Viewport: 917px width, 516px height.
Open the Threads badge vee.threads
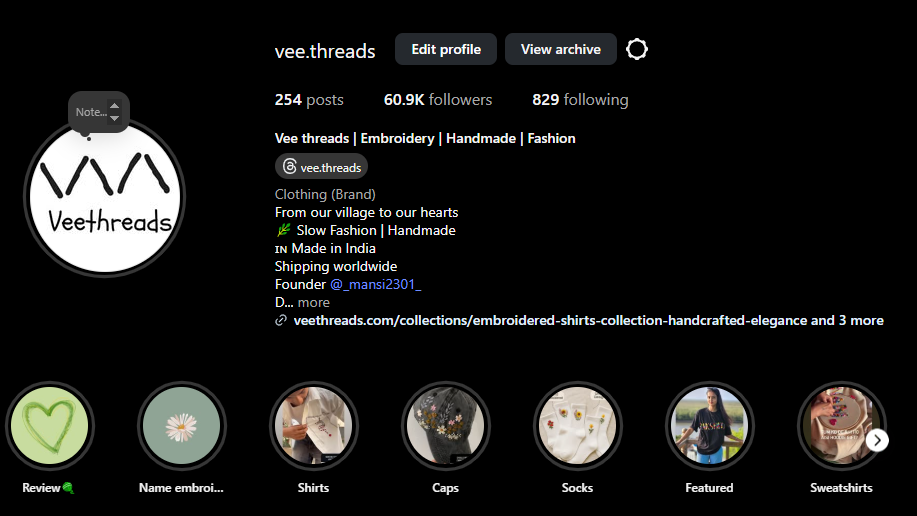point(321,167)
